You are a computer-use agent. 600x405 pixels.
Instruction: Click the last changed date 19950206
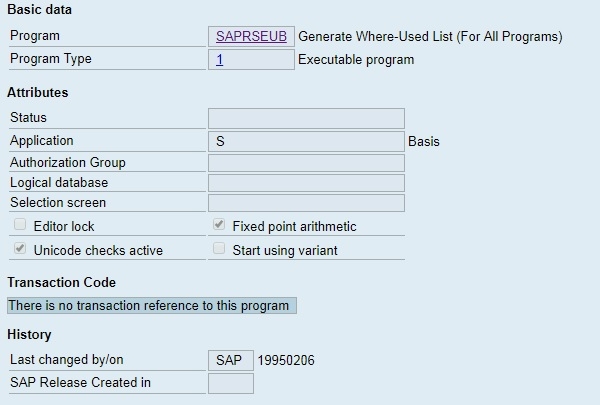(x=286, y=360)
